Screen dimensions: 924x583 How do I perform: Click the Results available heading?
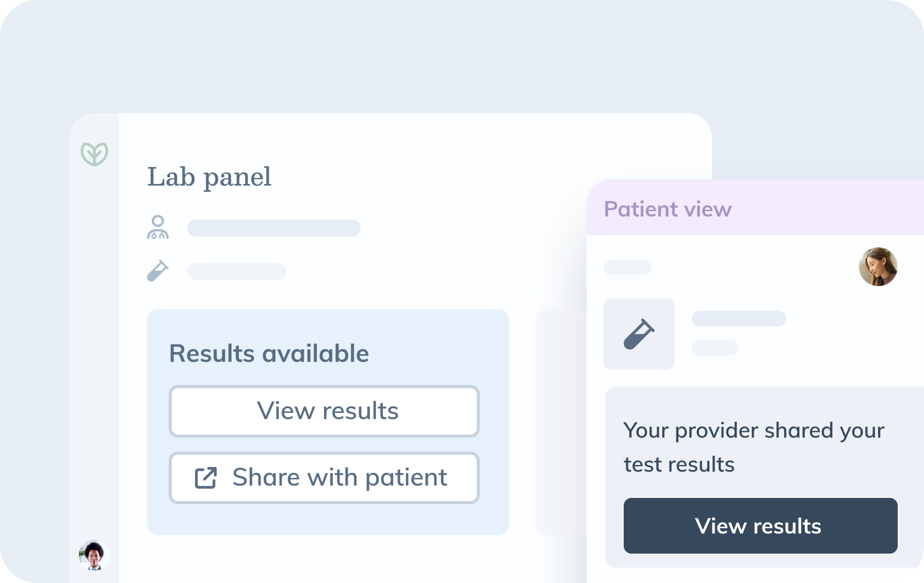point(269,354)
